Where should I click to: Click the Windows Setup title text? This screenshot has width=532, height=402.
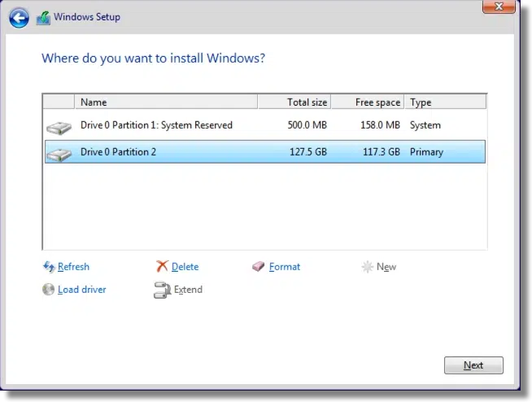click(87, 17)
